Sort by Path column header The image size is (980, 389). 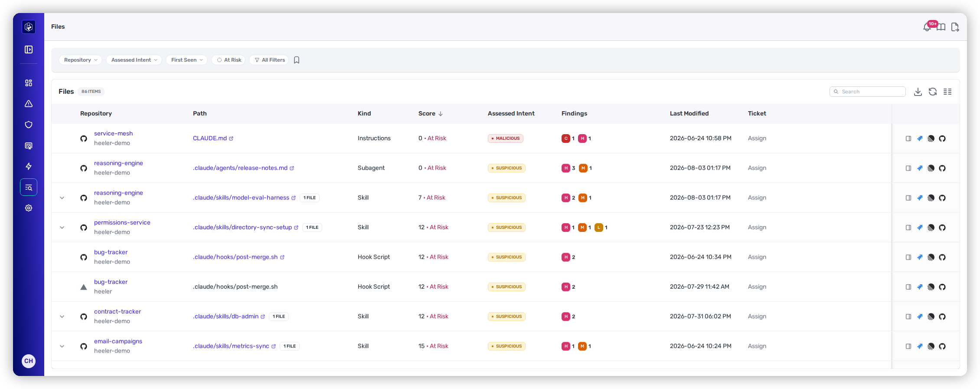click(200, 113)
